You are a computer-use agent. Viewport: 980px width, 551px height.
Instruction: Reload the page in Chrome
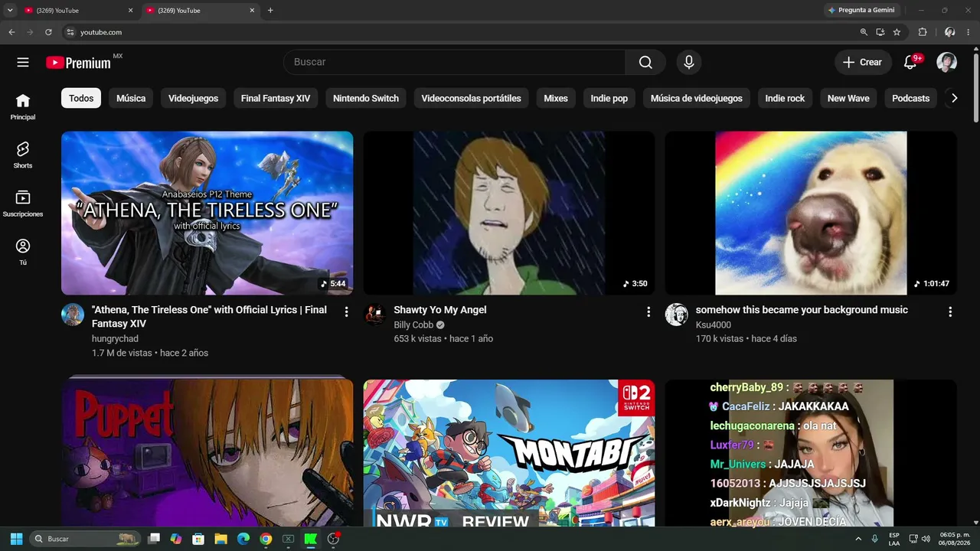click(x=48, y=32)
